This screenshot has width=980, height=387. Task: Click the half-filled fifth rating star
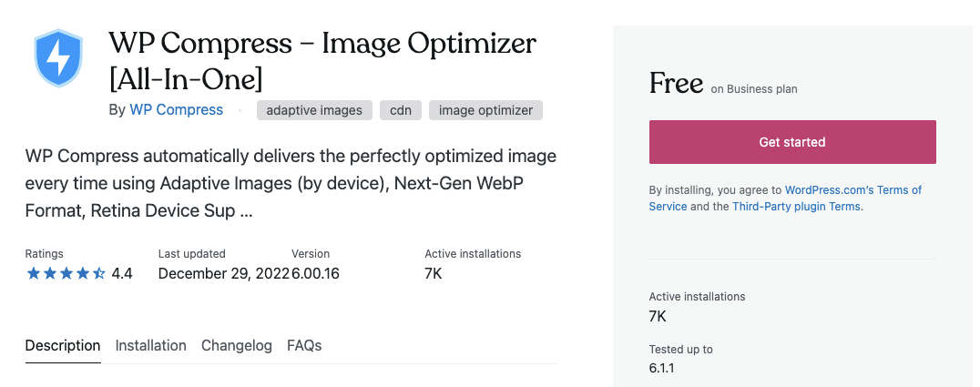pos(98,273)
